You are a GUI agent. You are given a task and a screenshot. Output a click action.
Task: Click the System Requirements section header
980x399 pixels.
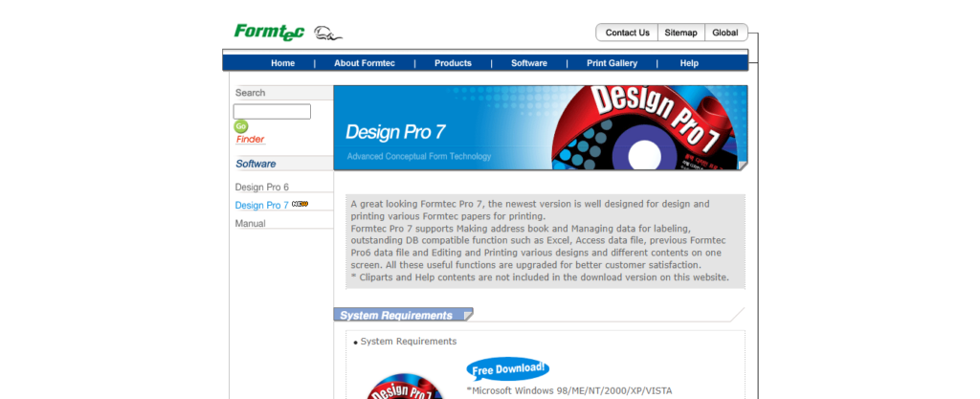pos(403,315)
